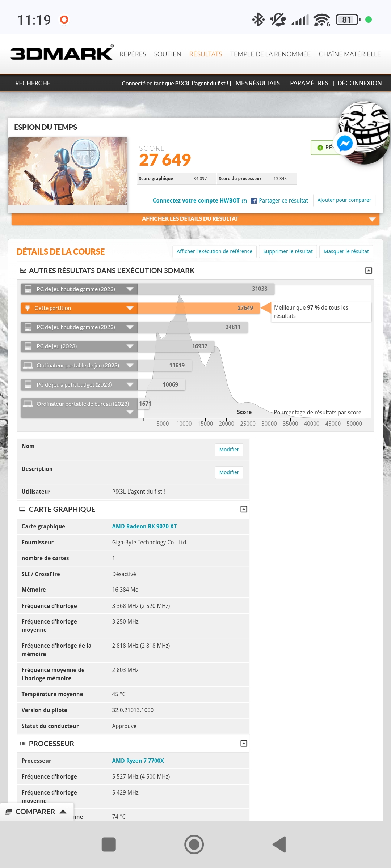
Task: Click the 31038 score bar
Action: (x=206, y=289)
